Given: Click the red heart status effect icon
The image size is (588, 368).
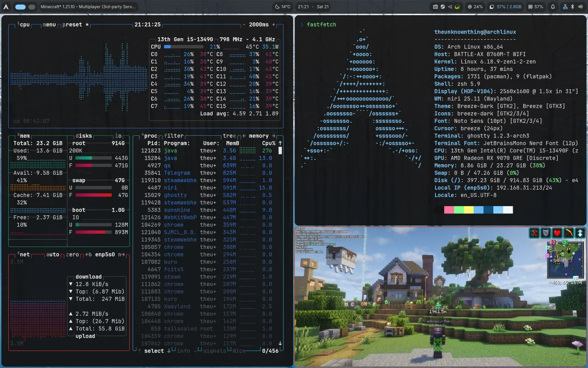Looking at the screenshot, I should point(557,233).
